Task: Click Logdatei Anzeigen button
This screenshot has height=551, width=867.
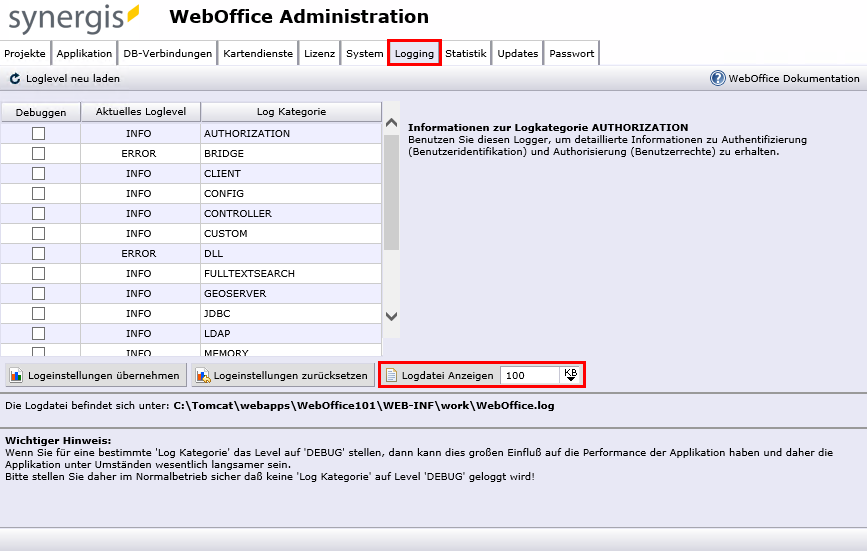Action: (x=440, y=375)
